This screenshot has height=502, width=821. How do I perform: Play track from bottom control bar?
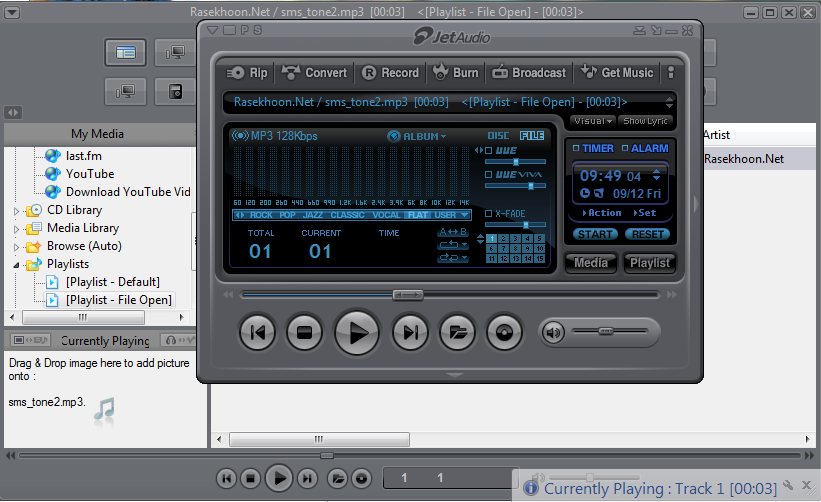[279, 478]
